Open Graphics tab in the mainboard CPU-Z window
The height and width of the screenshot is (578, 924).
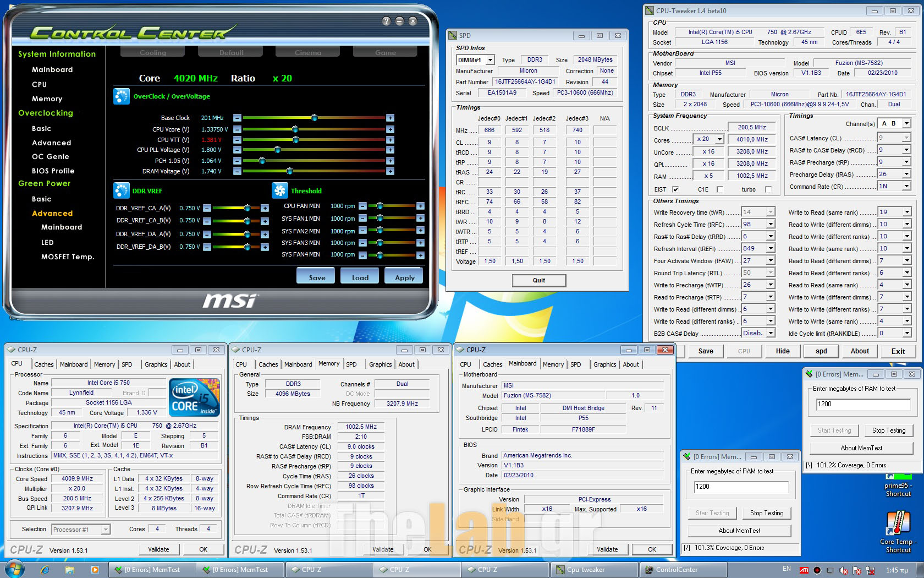click(605, 364)
